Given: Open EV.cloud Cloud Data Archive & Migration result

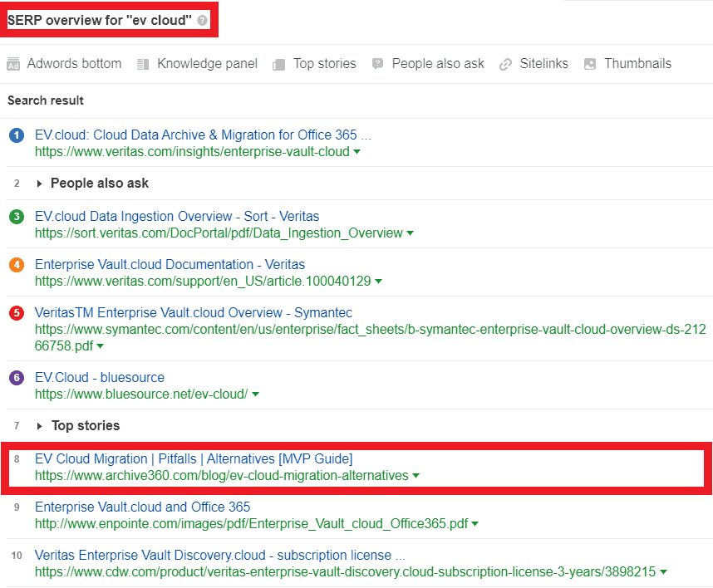Looking at the screenshot, I should click(x=203, y=135).
